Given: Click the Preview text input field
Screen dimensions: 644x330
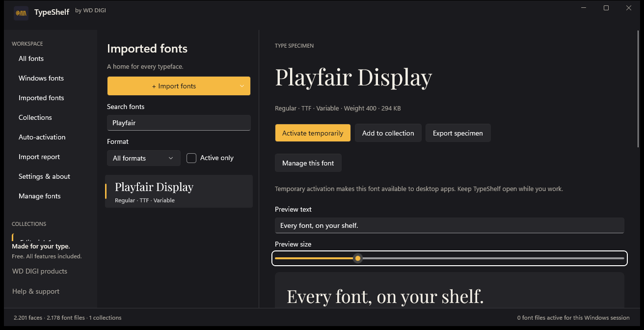Looking at the screenshot, I should [449, 225].
